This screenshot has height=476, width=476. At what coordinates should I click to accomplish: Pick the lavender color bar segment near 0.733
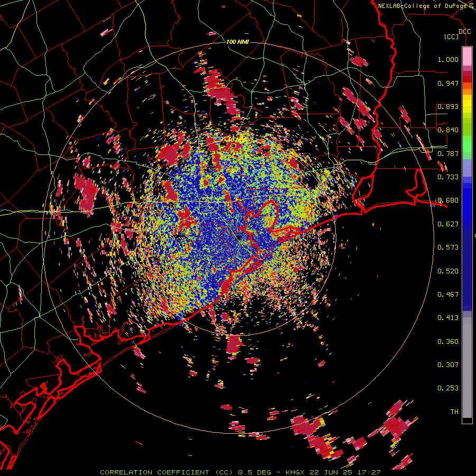tap(467, 168)
